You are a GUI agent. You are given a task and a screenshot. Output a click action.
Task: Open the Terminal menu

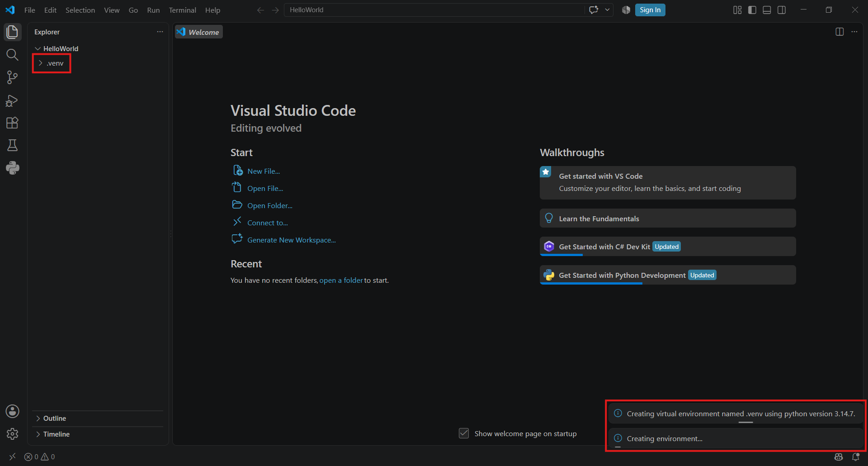tap(183, 10)
